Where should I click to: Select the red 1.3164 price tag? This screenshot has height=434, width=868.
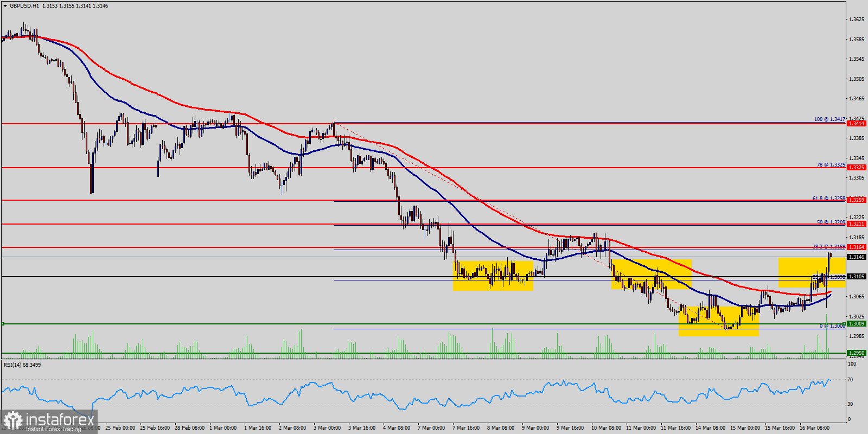(x=856, y=247)
